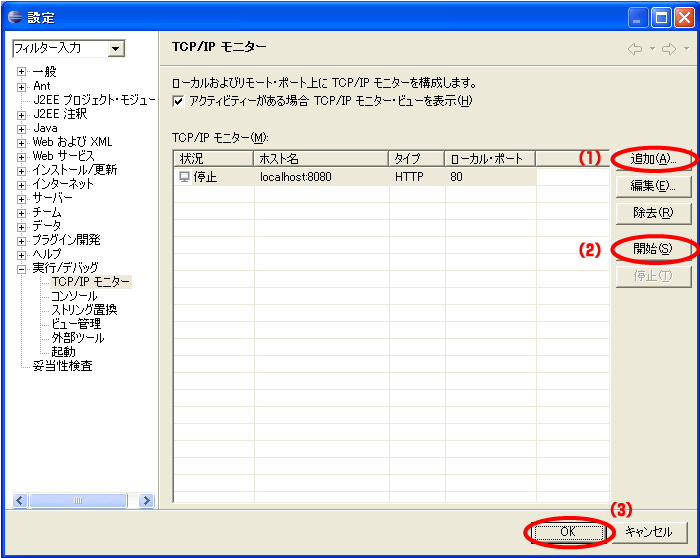Expand the チーム tree node
700x558 pixels.
tap(21, 213)
